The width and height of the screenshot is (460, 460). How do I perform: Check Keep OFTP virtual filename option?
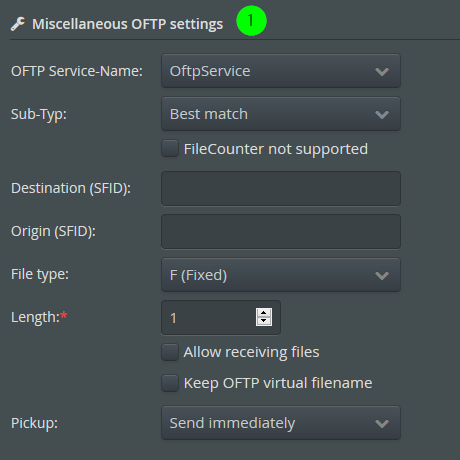pos(170,383)
